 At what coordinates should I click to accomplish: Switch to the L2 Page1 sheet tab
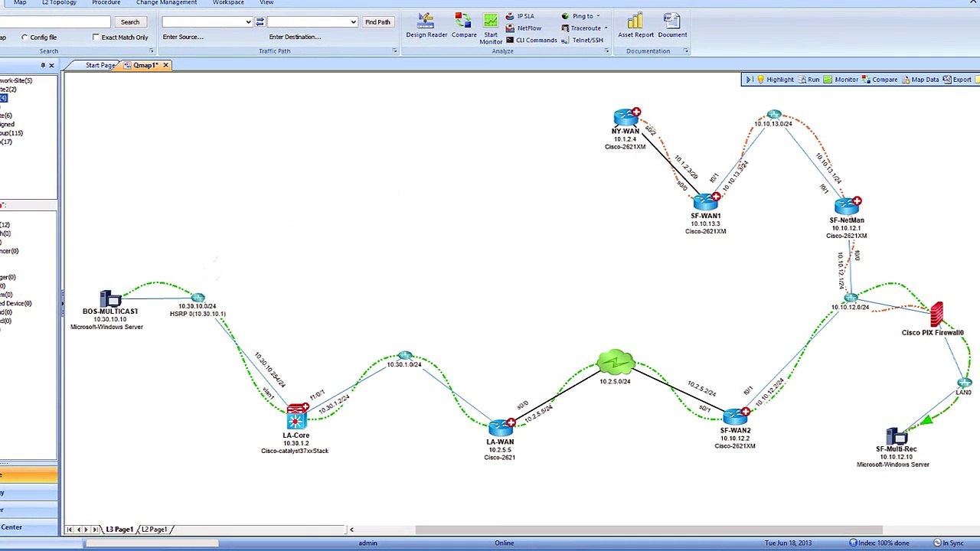click(x=155, y=530)
